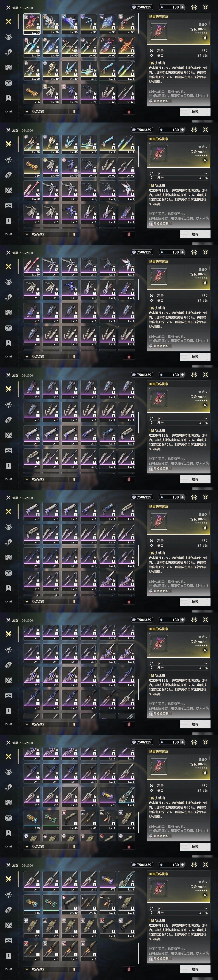Expand the 物品品质 sort dropdown in topmost view
This screenshot has width=218, height=980.
pos(46,111)
